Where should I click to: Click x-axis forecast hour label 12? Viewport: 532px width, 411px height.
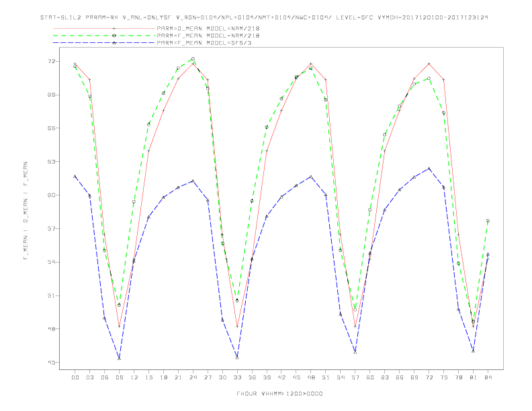coord(134,377)
